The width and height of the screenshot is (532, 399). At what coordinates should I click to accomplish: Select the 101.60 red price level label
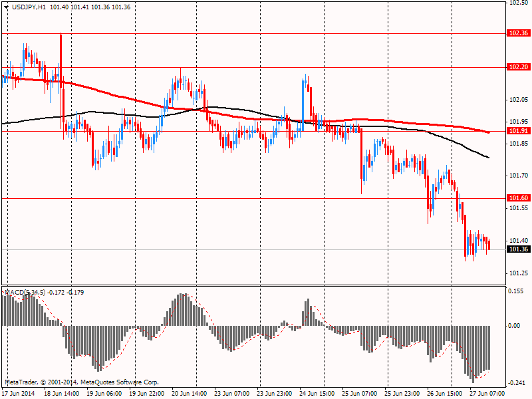tap(519, 198)
